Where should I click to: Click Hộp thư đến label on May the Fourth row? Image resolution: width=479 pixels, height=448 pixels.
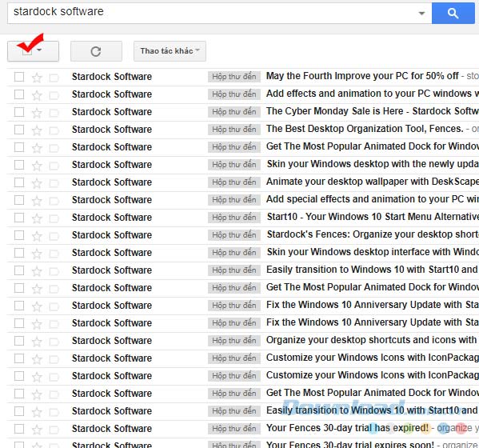click(234, 77)
